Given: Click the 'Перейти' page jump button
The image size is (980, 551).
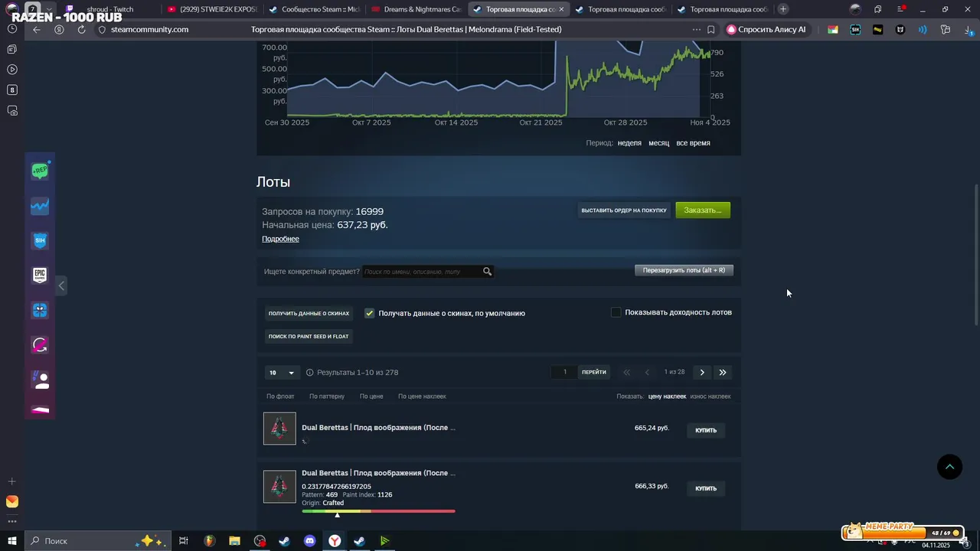Looking at the screenshot, I should pos(594,372).
